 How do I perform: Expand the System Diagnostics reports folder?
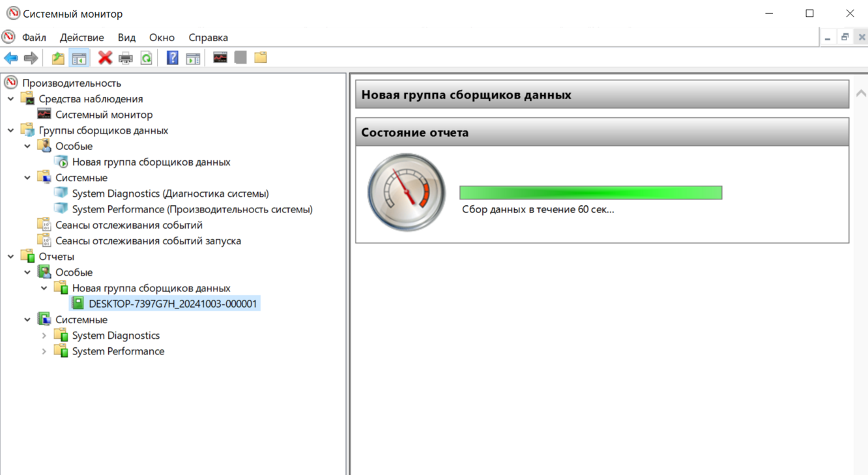tap(44, 336)
